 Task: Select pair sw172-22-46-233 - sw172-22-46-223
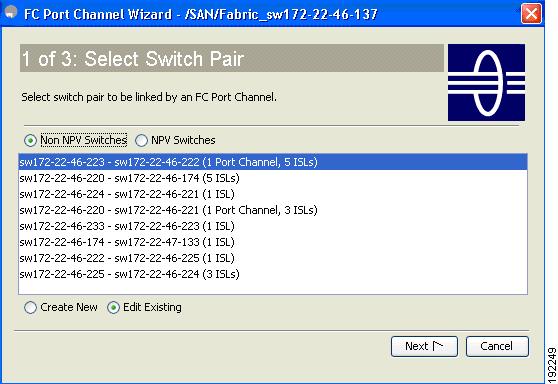pos(273,226)
